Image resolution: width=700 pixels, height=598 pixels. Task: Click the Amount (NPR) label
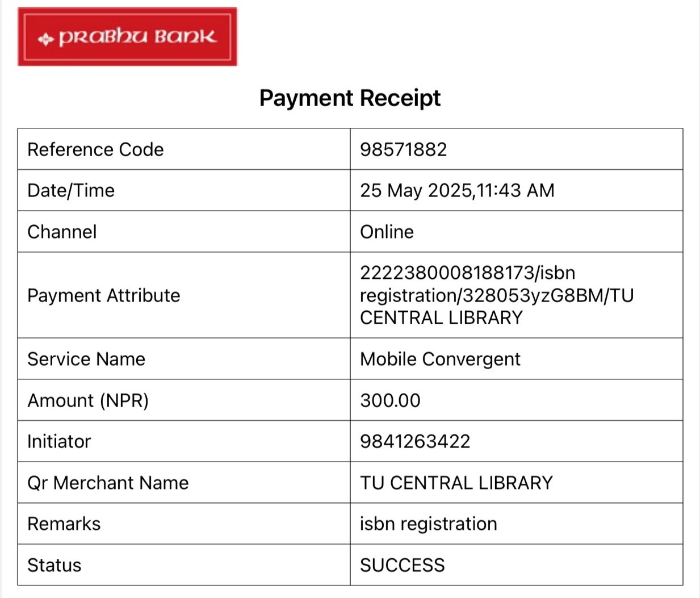pyautogui.click(x=88, y=400)
